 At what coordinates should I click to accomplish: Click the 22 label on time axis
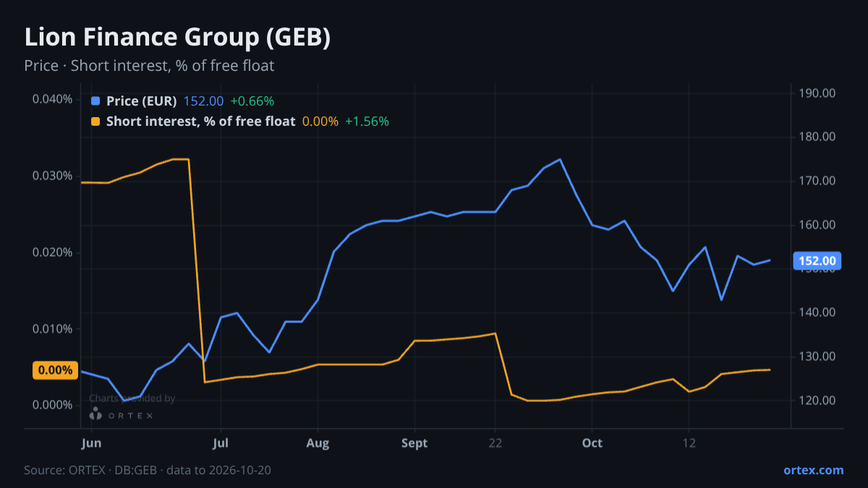(x=495, y=442)
